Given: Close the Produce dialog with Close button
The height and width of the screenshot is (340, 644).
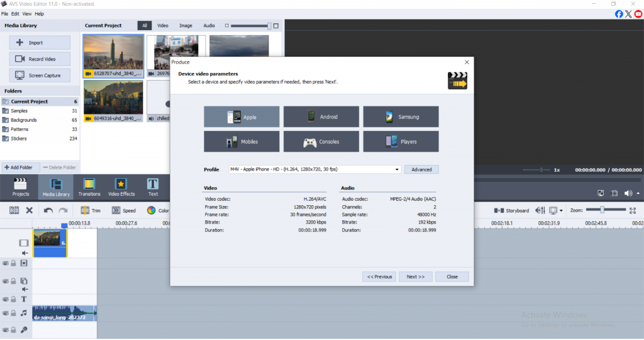Looking at the screenshot, I should click(x=452, y=276).
